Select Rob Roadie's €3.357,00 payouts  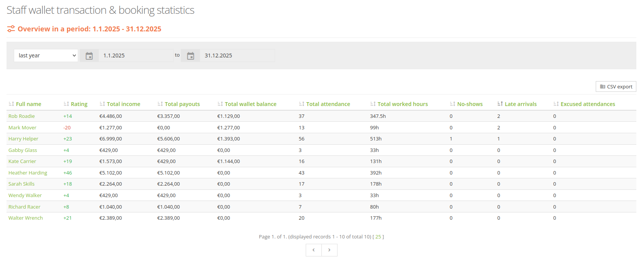click(169, 116)
